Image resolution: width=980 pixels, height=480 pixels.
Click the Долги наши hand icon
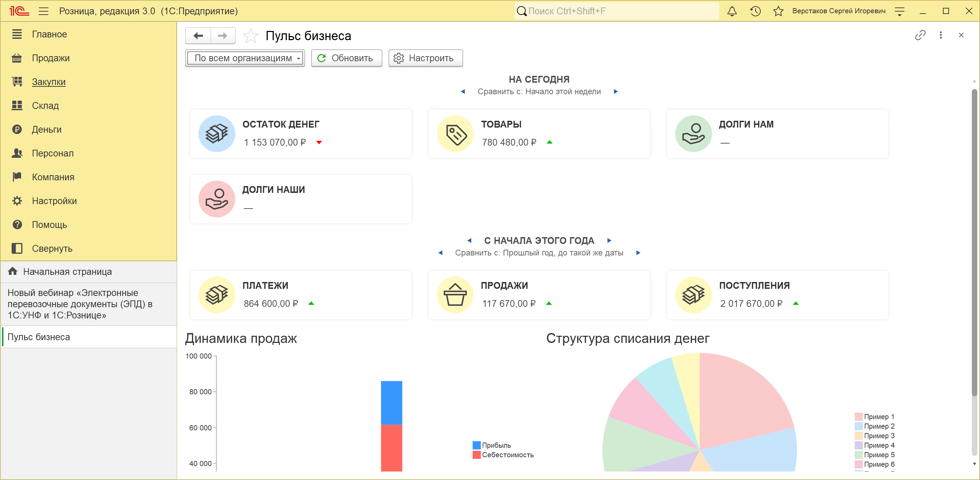pyautogui.click(x=217, y=199)
